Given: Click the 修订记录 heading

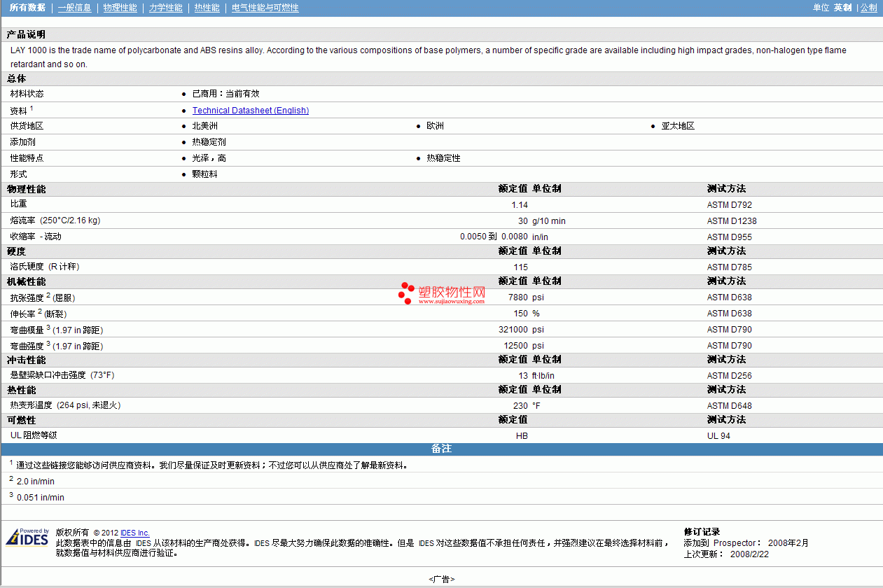Looking at the screenshot, I should coord(702,532).
